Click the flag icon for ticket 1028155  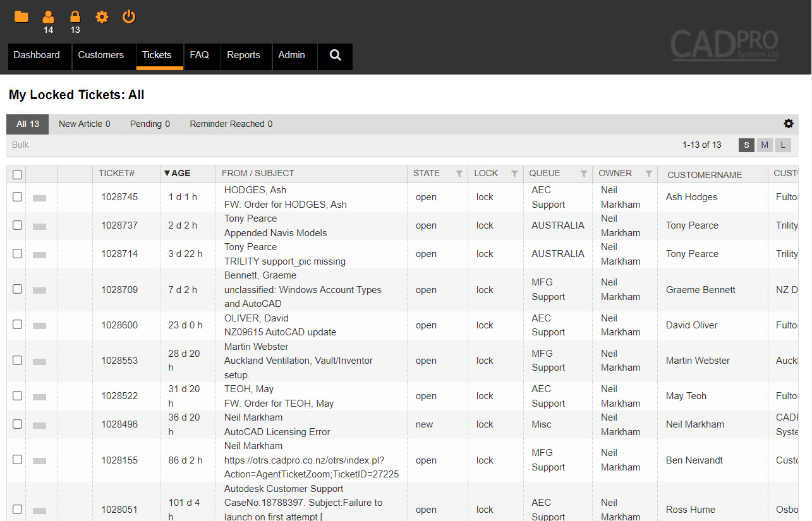click(39, 461)
